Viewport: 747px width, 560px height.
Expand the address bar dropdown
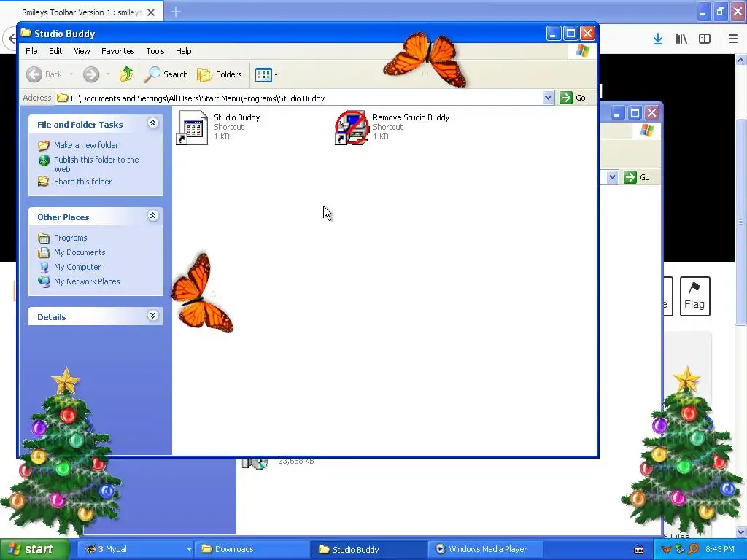[x=548, y=98]
